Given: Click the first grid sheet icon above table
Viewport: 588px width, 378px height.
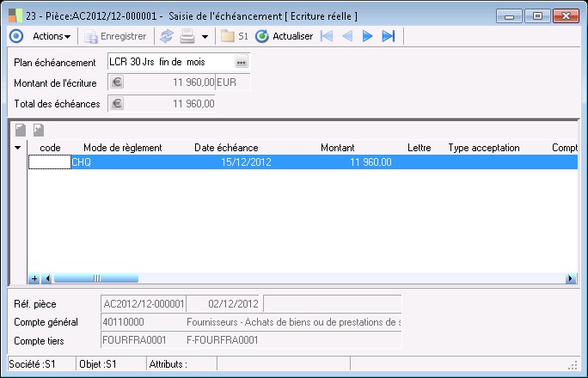Looking at the screenshot, I should (21, 130).
